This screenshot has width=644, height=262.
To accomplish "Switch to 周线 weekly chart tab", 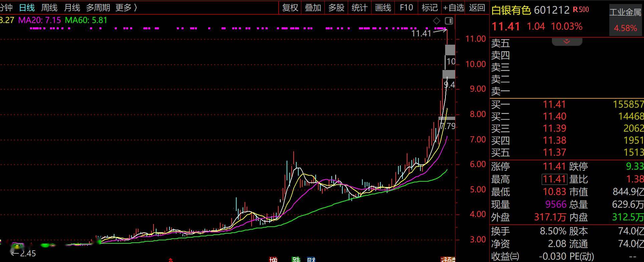I will click(49, 7).
